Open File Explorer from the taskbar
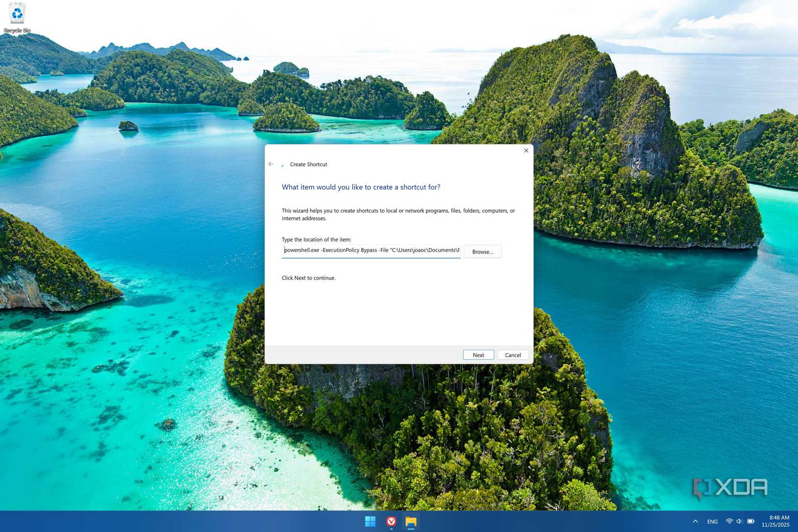The image size is (798, 532). (412, 521)
